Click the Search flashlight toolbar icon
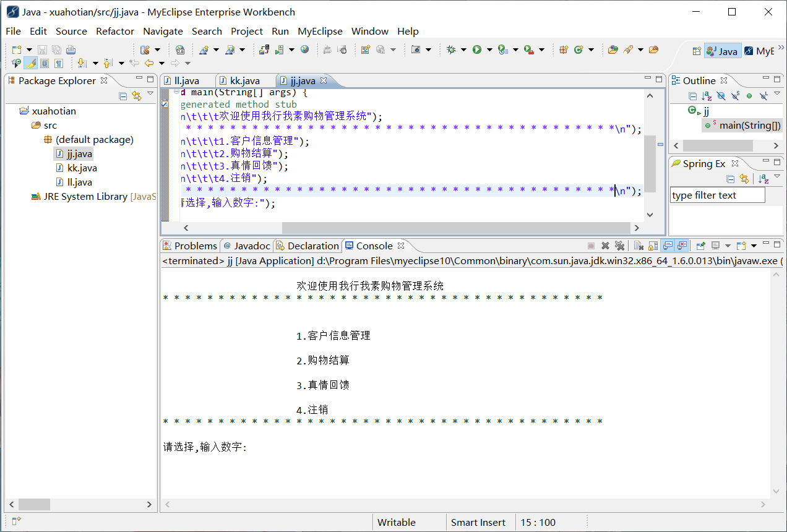This screenshot has height=532, width=787. [628, 49]
